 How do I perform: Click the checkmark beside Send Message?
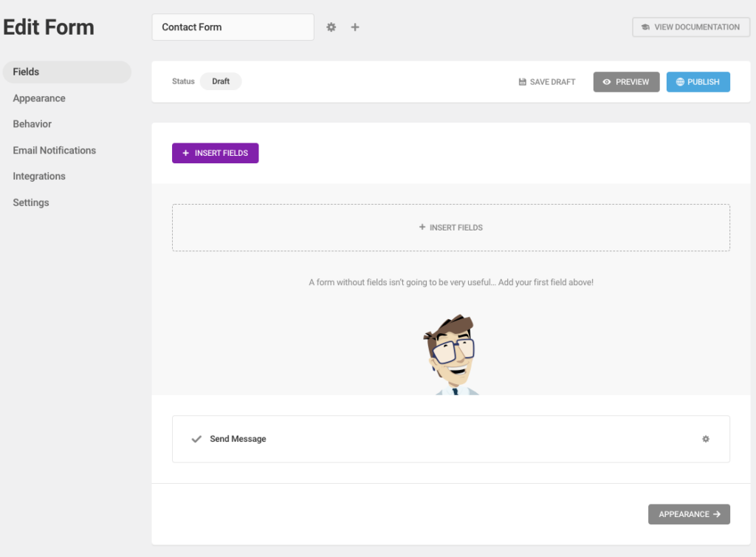[x=196, y=439]
